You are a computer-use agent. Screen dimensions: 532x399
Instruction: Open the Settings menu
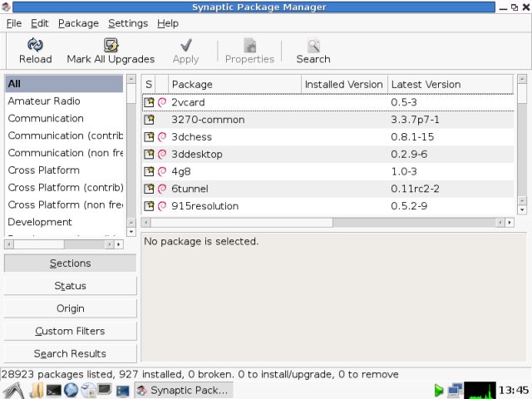point(128,23)
